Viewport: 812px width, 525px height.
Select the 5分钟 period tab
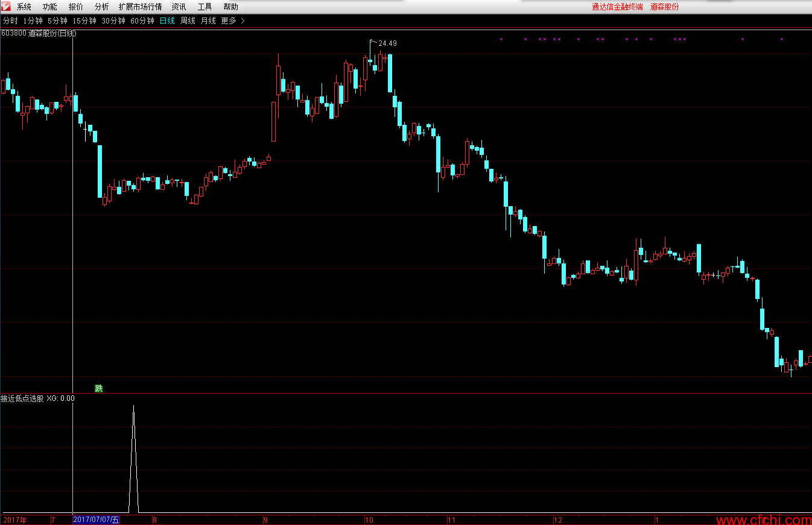(57, 20)
